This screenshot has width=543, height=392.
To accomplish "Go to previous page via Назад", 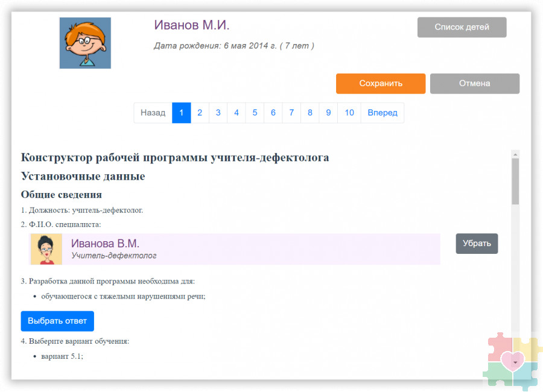I will pyautogui.click(x=153, y=113).
